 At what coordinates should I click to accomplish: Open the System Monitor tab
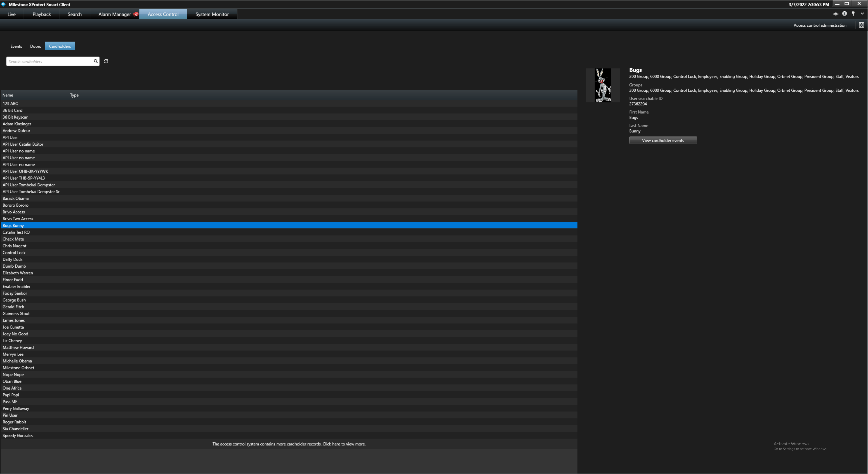212,14
